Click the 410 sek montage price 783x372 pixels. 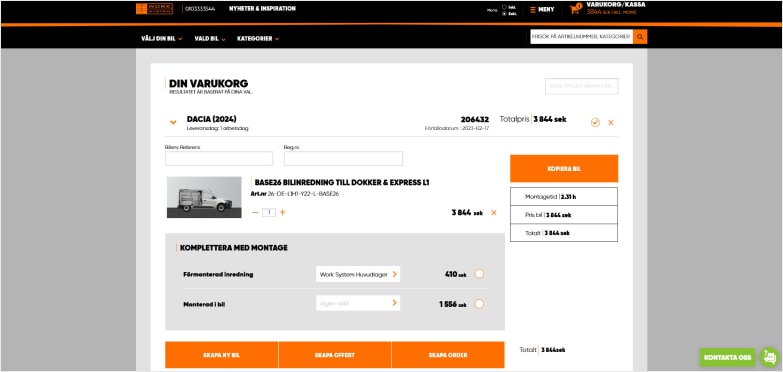[x=455, y=274]
